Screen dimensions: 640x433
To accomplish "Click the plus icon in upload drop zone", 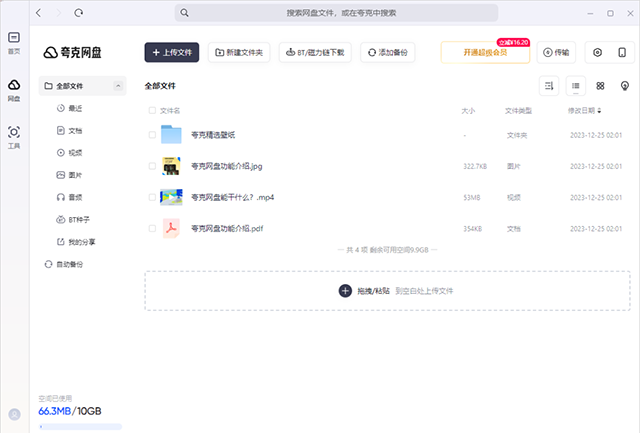I will tap(345, 291).
